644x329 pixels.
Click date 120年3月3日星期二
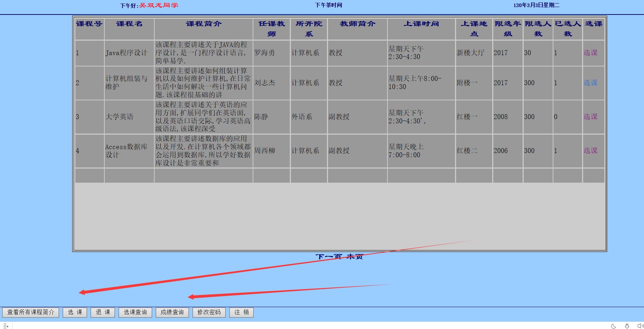536,5
